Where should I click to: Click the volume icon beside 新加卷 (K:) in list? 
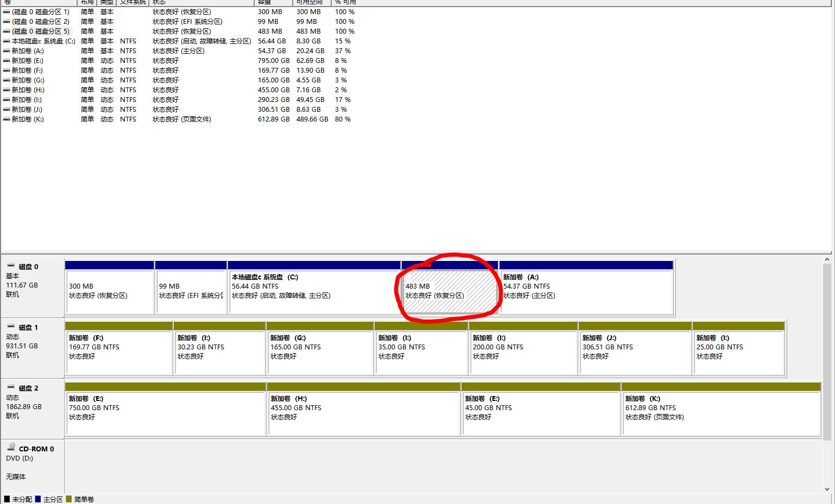tap(7, 119)
